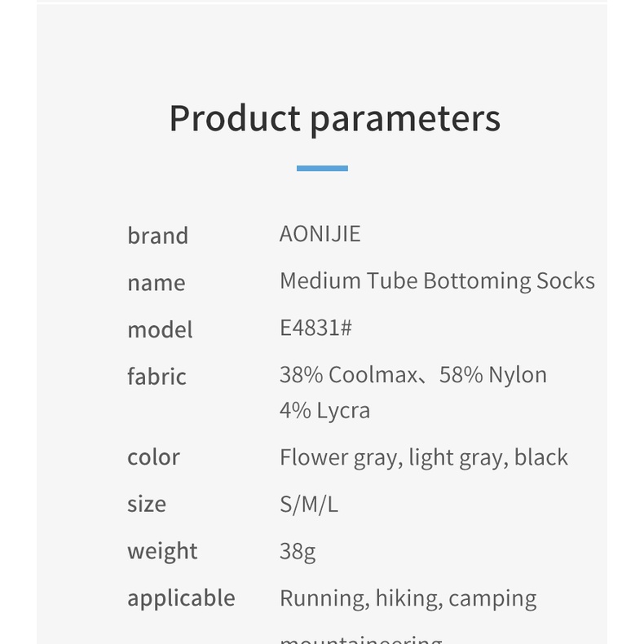Select the model label
Image resolution: width=644 pixels, height=644 pixels.
tap(160, 330)
